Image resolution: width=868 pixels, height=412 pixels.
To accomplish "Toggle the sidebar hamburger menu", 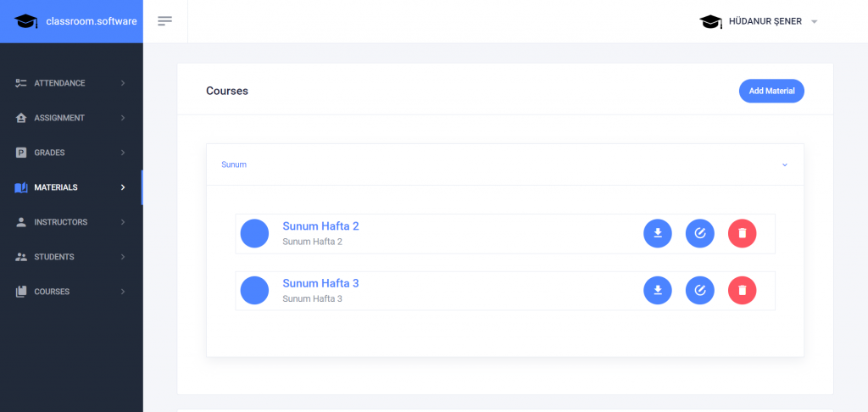I will click(165, 21).
